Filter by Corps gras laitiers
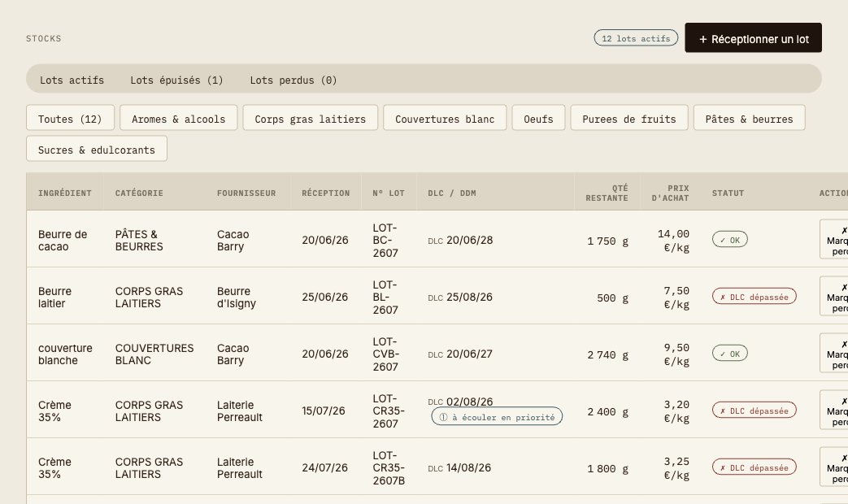The image size is (848, 504). click(311, 118)
